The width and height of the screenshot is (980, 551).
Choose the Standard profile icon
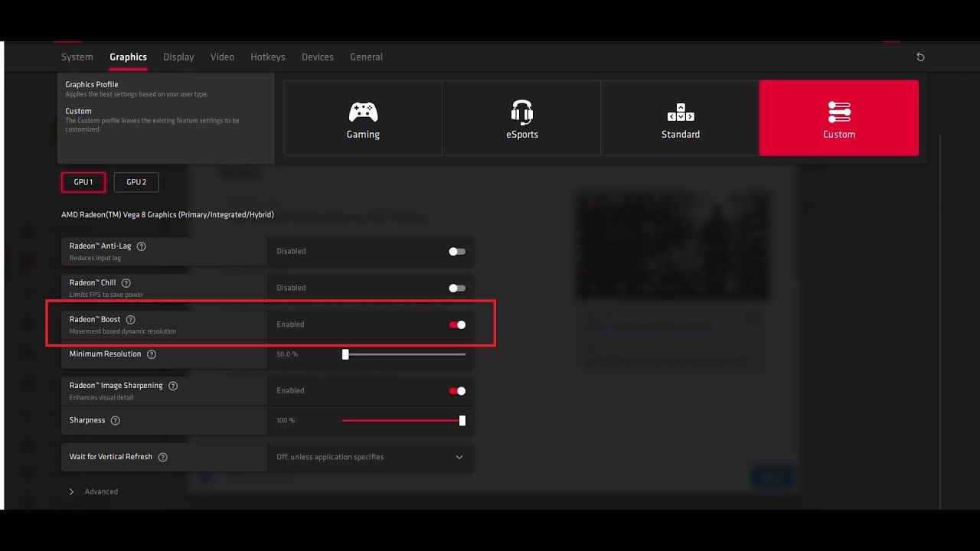click(681, 112)
